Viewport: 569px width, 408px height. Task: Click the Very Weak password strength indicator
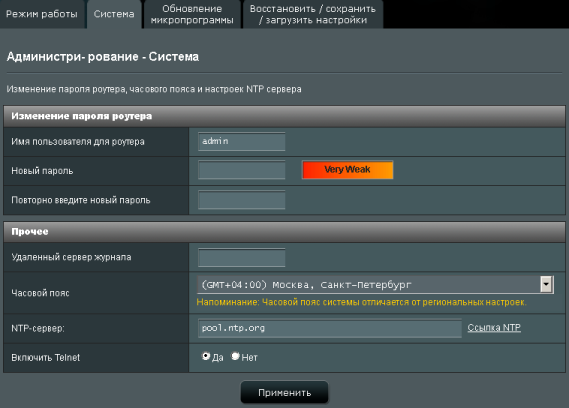pos(347,170)
